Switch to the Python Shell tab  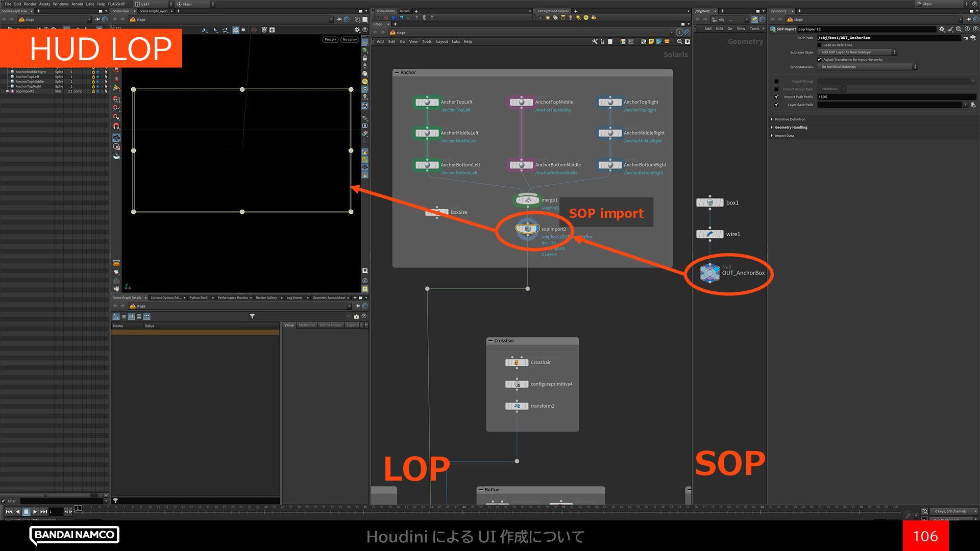198,297
